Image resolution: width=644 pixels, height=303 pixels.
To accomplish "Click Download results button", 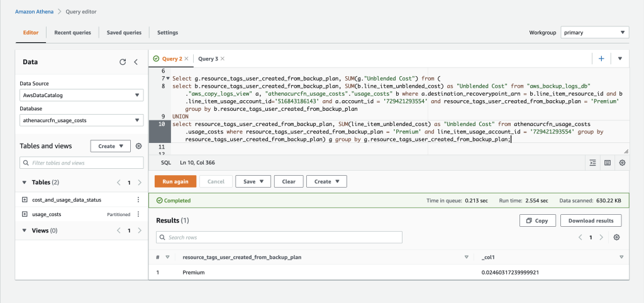I will (x=591, y=220).
